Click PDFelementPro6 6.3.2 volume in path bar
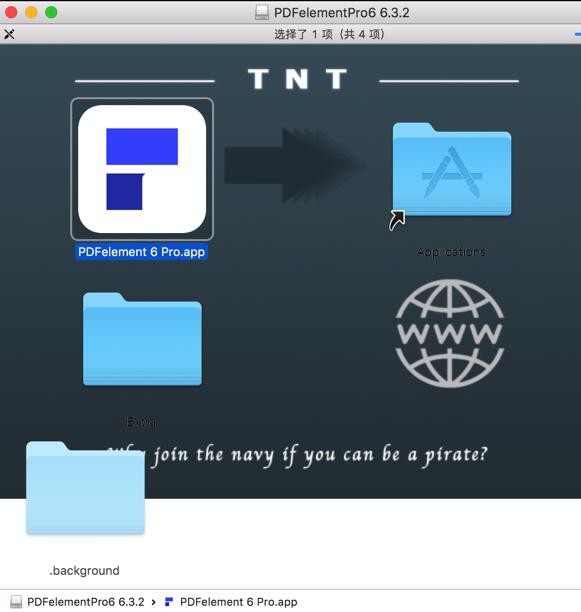This screenshot has height=612, width=581. tap(77, 602)
